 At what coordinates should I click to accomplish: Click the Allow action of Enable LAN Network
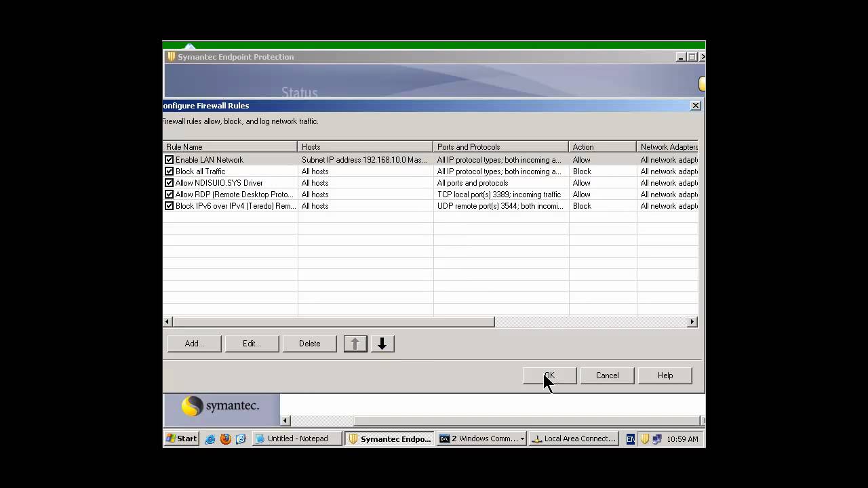coord(581,160)
